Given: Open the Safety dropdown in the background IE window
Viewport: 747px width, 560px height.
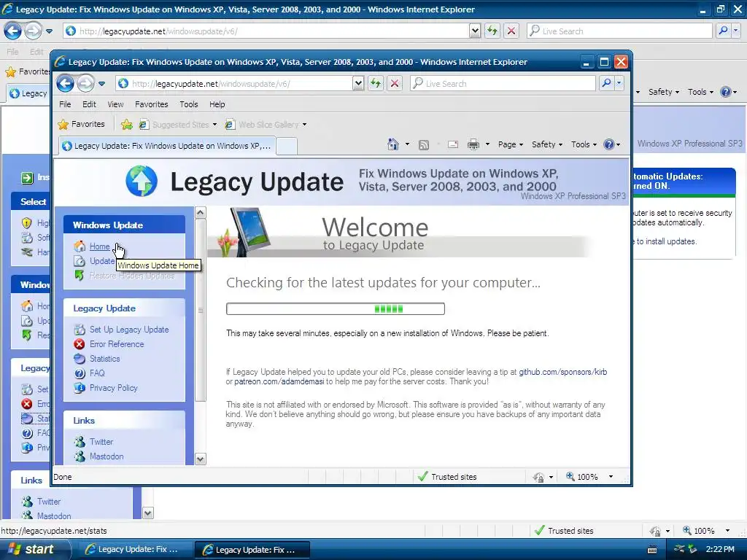Looking at the screenshot, I should point(663,92).
